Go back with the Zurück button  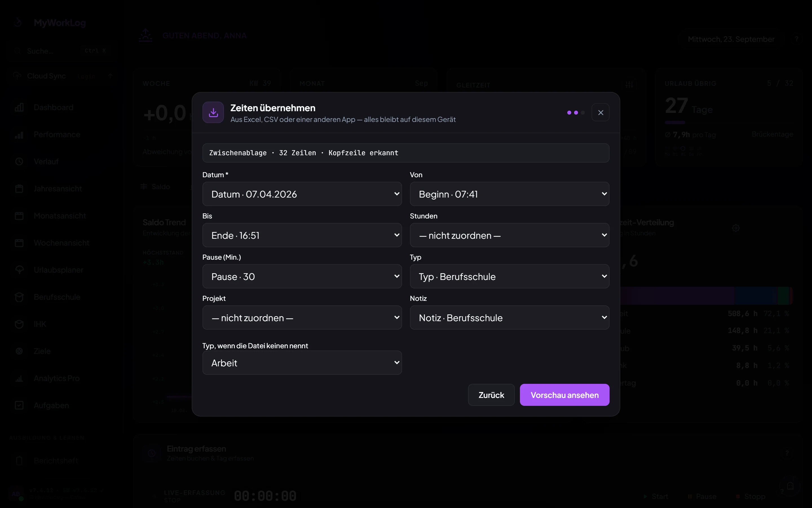pos(491,395)
